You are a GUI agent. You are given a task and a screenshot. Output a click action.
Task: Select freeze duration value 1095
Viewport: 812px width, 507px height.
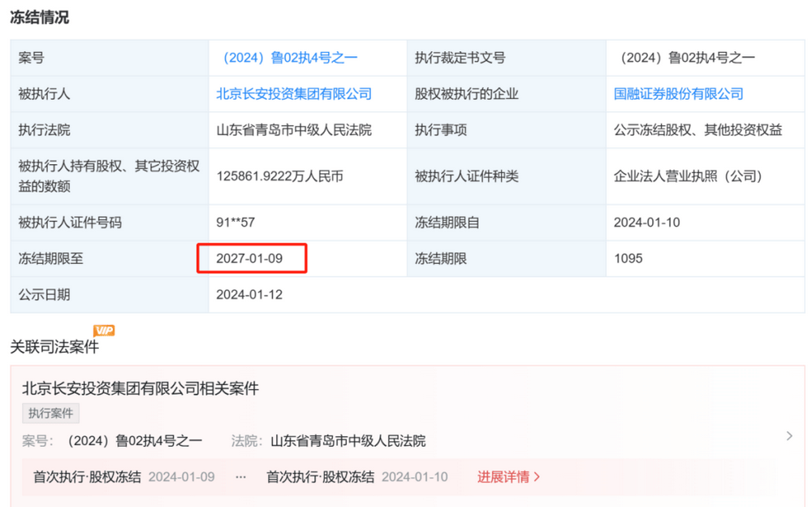tap(628, 258)
